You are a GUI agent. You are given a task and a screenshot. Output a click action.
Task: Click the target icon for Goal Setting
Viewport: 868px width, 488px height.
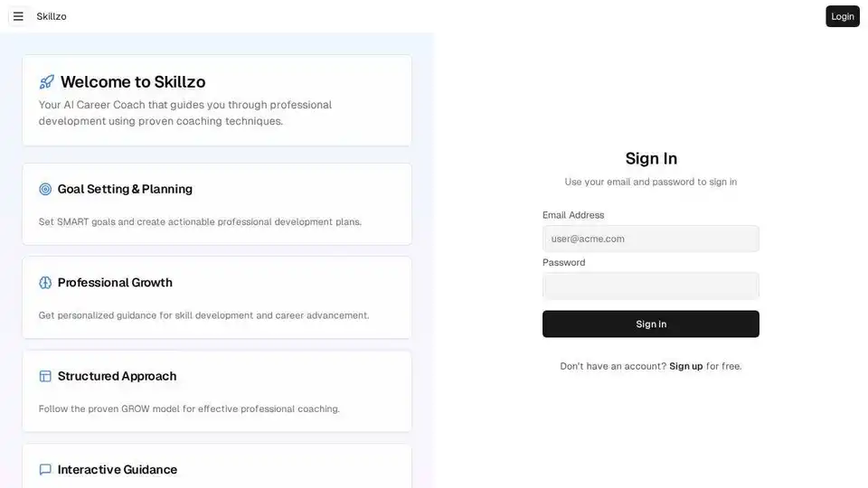pyautogui.click(x=45, y=189)
